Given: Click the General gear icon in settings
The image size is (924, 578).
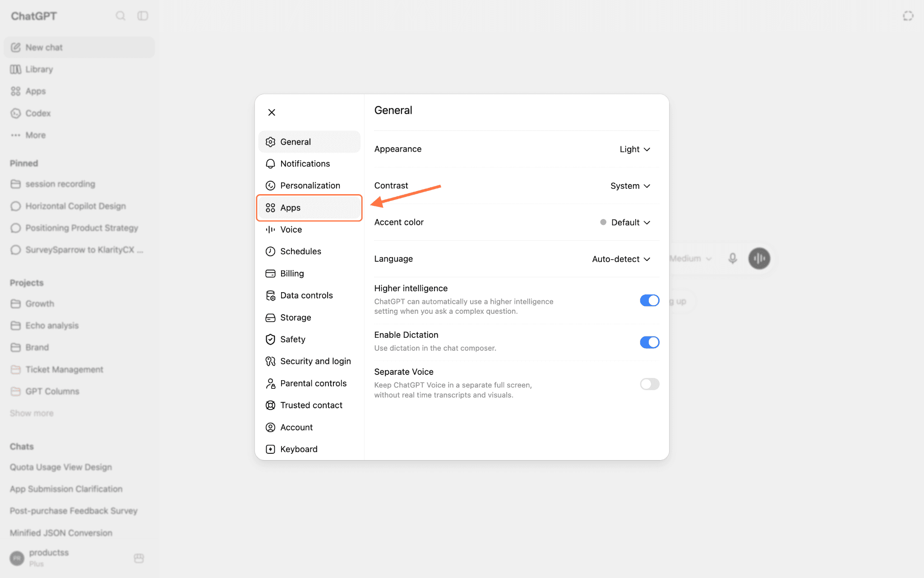Looking at the screenshot, I should point(270,142).
